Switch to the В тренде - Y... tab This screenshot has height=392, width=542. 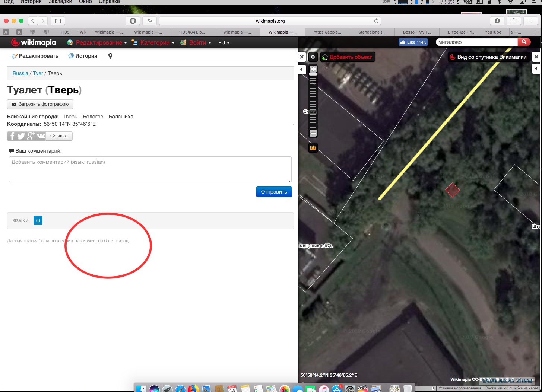tap(461, 32)
